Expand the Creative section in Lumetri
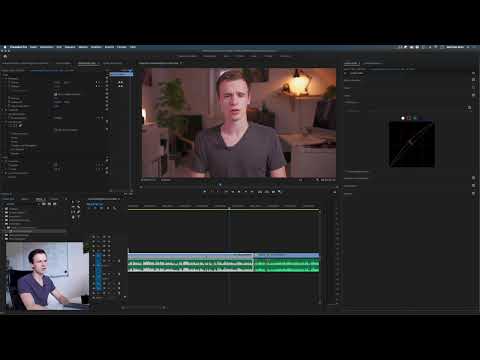Viewport: 480px width, 360px height. click(x=347, y=88)
